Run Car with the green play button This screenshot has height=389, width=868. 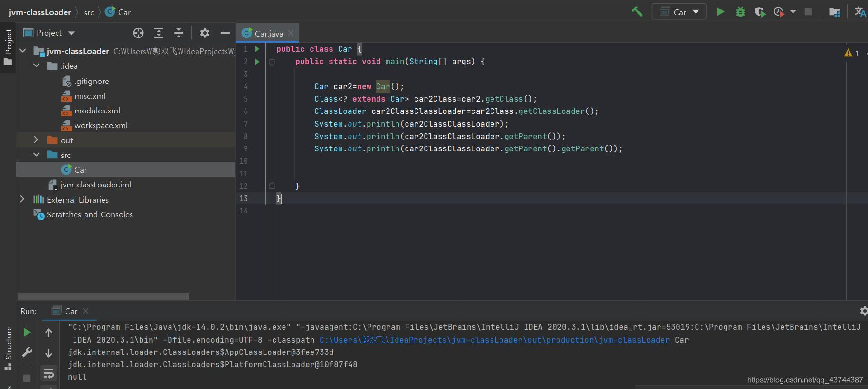[x=720, y=12]
